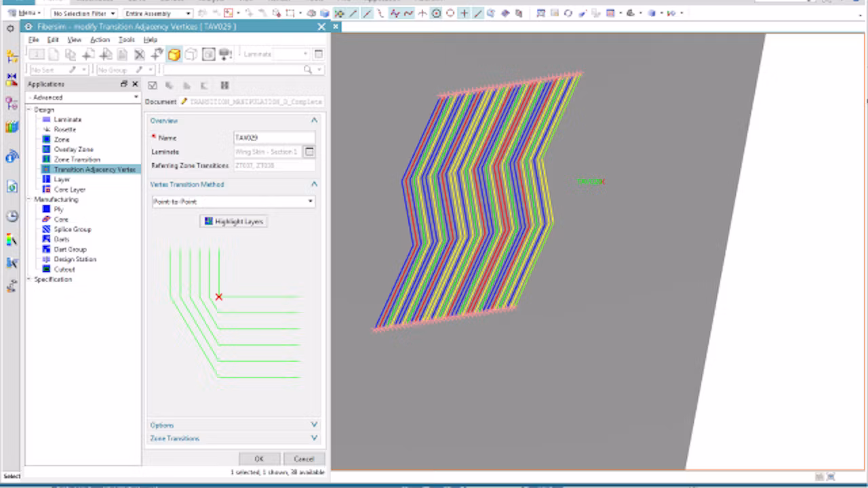Viewport: 868px width, 488px height.
Task: Open the Point-to-Point method dropdown
Action: (233, 201)
